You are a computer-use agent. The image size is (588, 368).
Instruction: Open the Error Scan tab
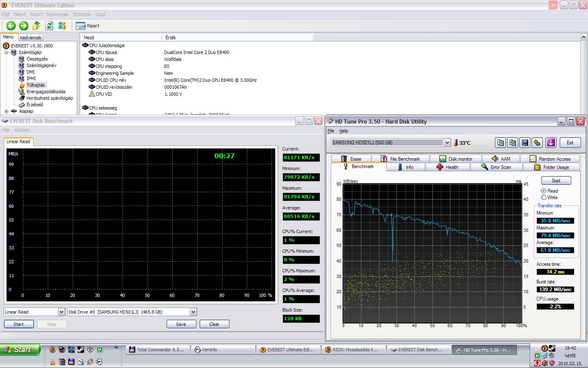[496, 167]
